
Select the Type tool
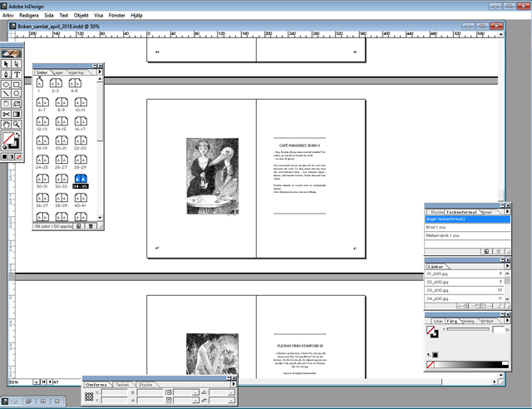pos(17,74)
